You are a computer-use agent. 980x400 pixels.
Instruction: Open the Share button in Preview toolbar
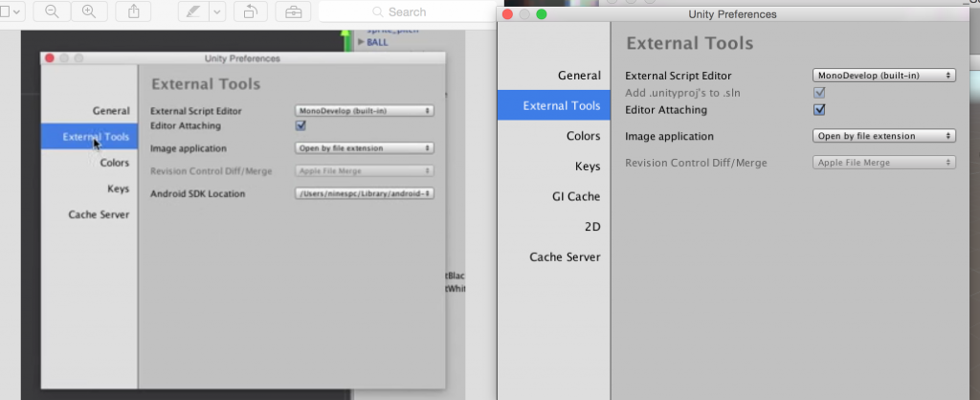point(134,11)
